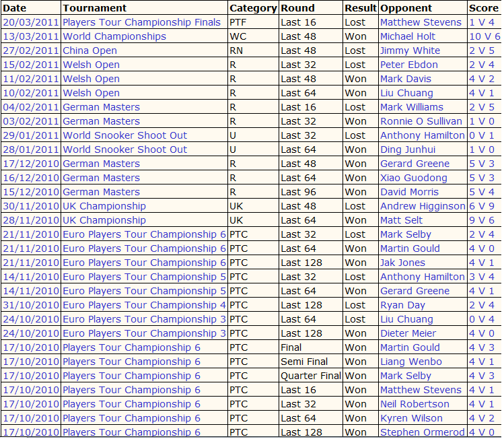Click the score 0 V 4 against Liu Chuang
The image size is (504, 439).
pos(482,319)
